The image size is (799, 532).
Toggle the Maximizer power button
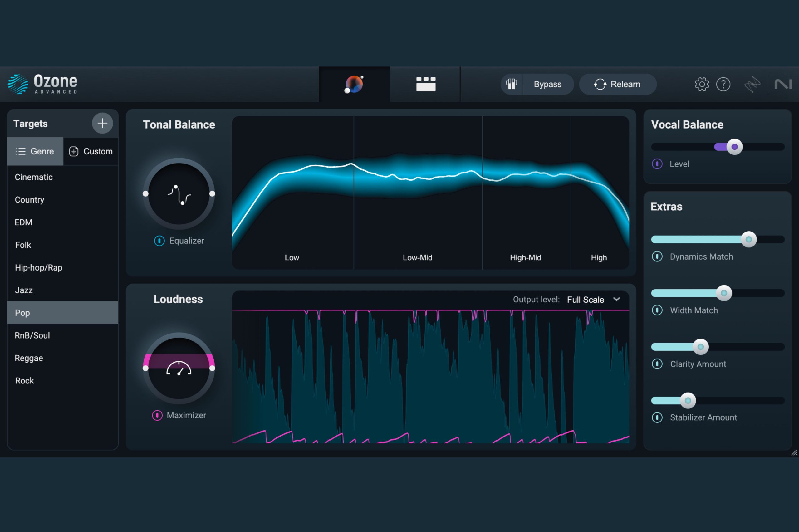(x=157, y=415)
